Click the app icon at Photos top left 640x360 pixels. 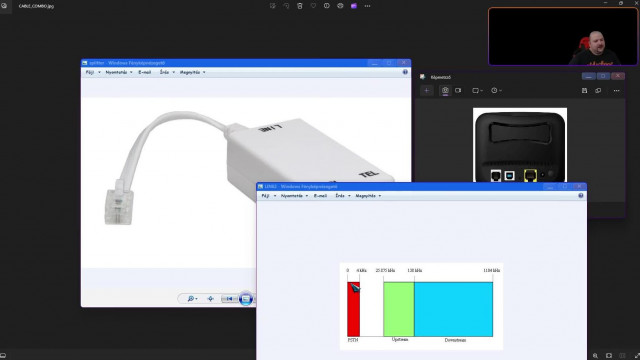(4, 6)
